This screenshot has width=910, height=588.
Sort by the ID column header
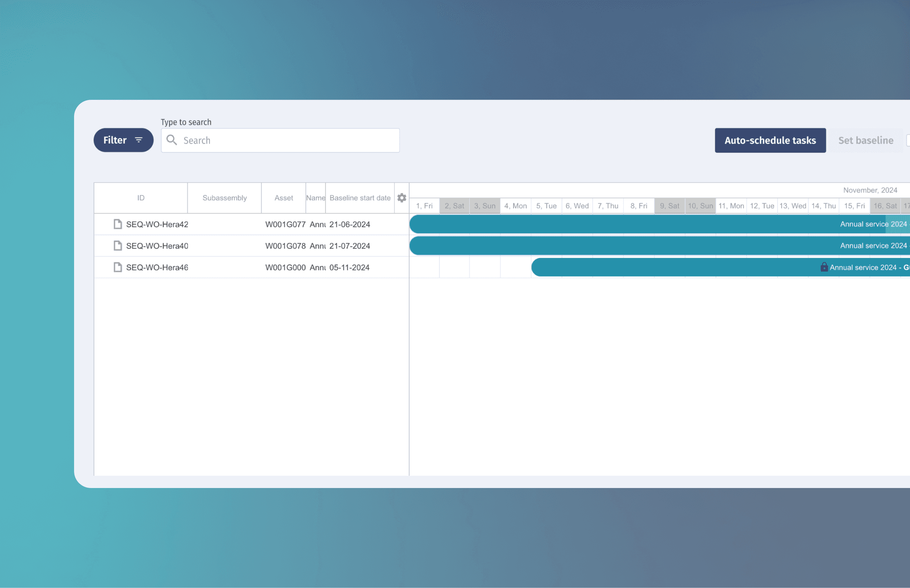(141, 198)
